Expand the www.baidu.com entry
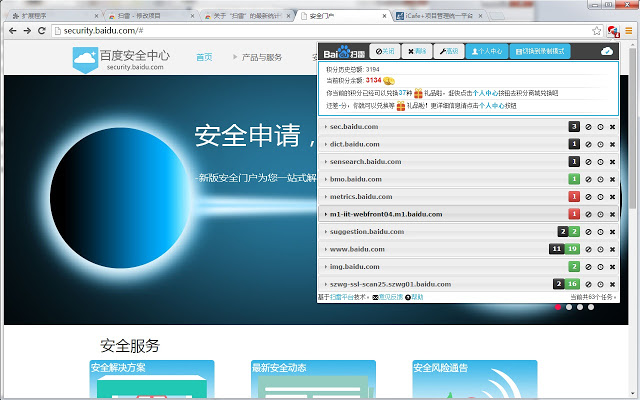640x400 pixels. click(x=326, y=249)
